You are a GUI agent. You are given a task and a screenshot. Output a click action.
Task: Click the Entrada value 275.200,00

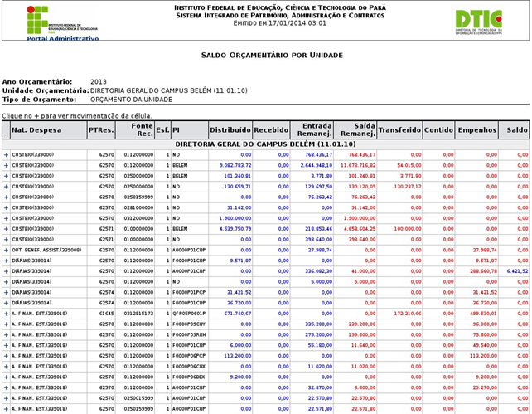click(x=318, y=335)
